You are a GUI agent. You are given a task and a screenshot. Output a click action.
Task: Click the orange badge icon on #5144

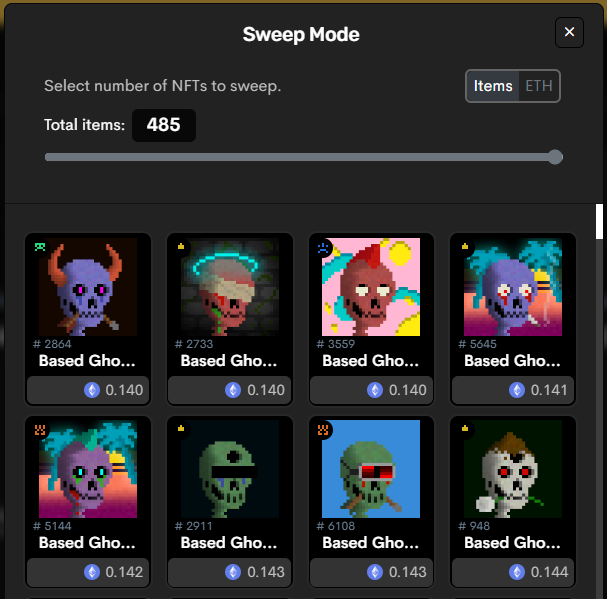pos(40,429)
